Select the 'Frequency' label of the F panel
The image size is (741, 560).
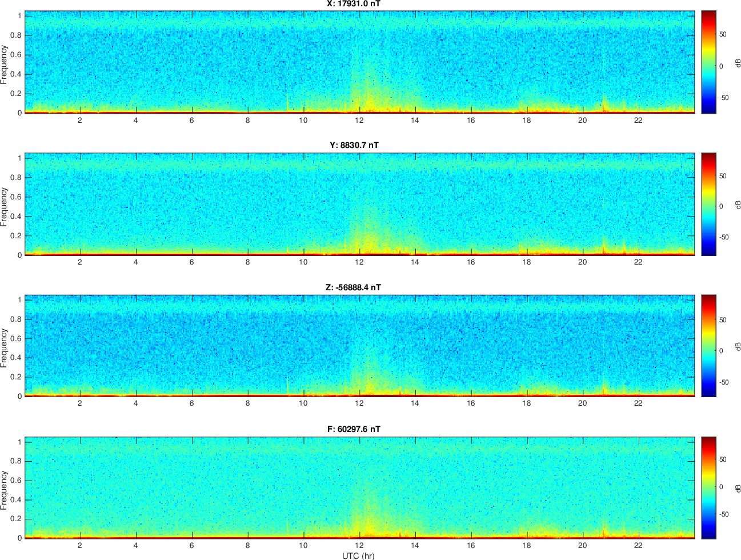coord(4,490)
